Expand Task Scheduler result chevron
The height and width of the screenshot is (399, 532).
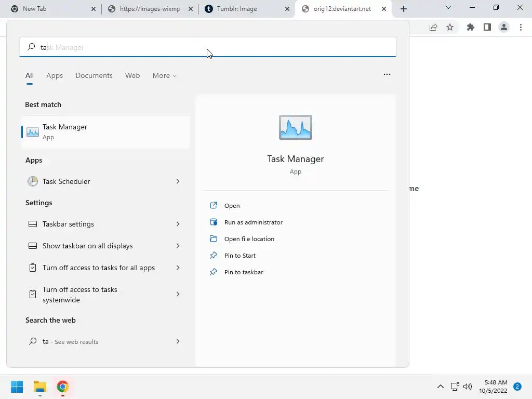[x=178, y=181]
